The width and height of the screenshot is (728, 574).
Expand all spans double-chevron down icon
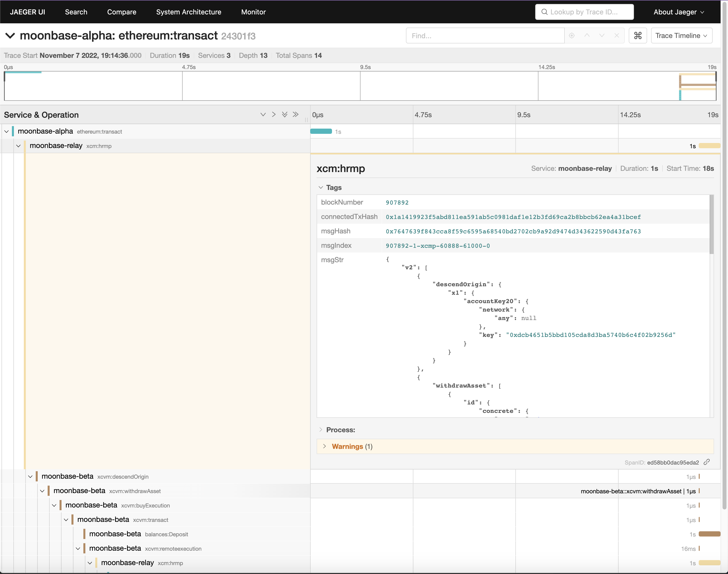[x=284, y=115]
